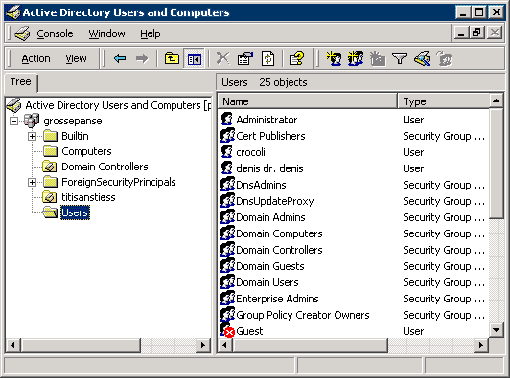The width and height of the screenshot is (510, 378).
Task: Toggle the show/hide console tree icon
Action: tap(194, 59)
